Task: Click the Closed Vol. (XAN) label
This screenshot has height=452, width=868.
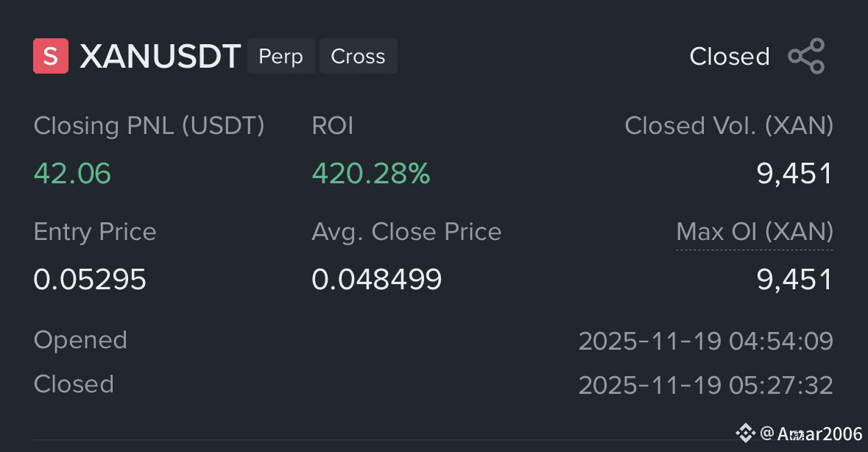Action: tap(729, 126)
